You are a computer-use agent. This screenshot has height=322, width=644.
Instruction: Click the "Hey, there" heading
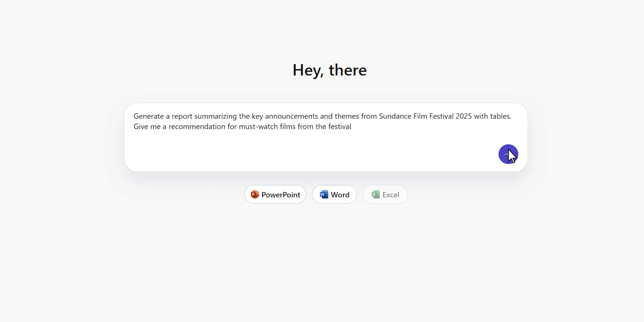[329, 70]
